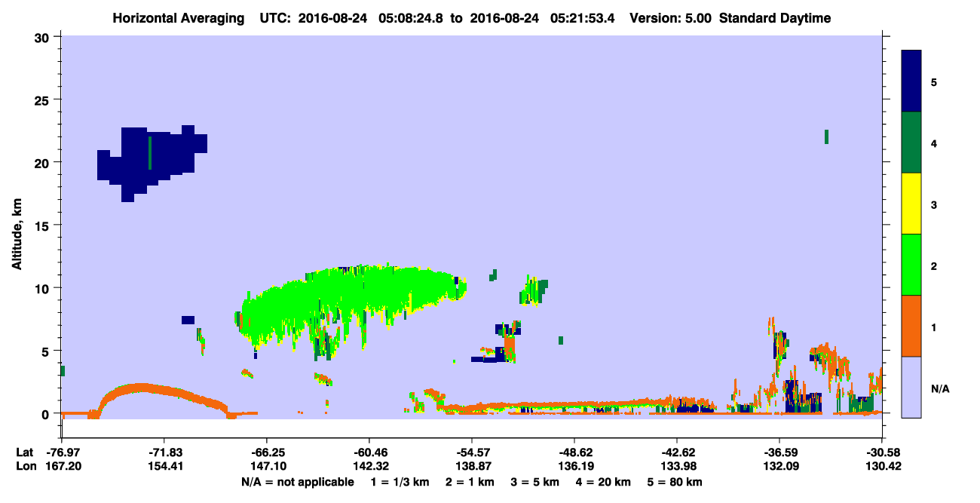Click the 'N/A = not applicable' legend text
Screen dimensions: 980x503
[x=298, y=481]
